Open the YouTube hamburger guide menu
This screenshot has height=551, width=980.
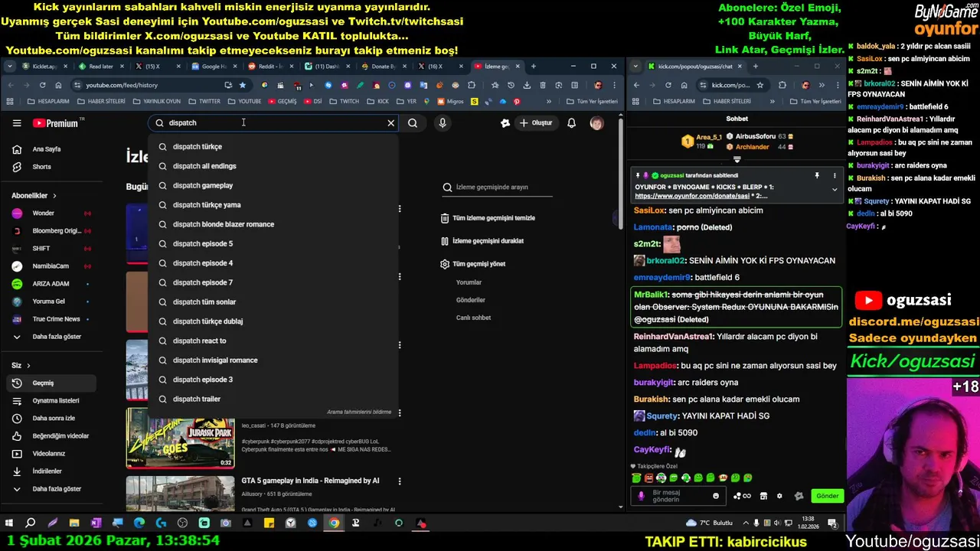[17, 122]
